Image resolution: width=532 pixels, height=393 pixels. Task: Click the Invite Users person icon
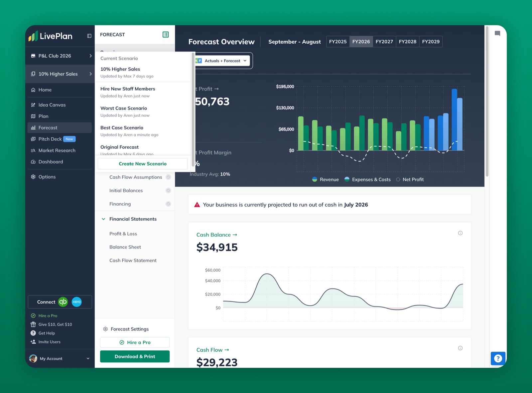pos(33,342)
